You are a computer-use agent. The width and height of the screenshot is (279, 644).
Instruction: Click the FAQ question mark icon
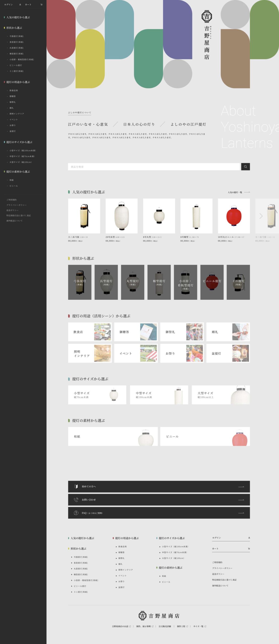[x=76, y=513]
